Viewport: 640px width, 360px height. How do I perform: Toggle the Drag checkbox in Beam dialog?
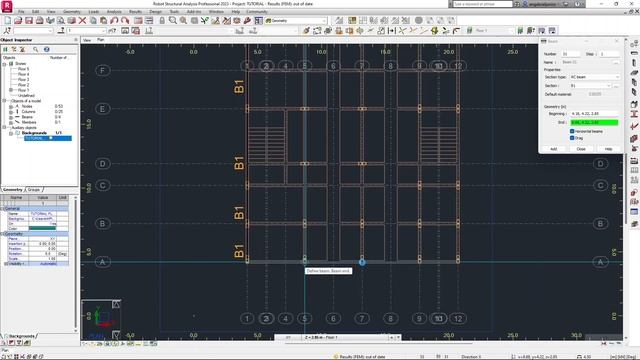572,138
